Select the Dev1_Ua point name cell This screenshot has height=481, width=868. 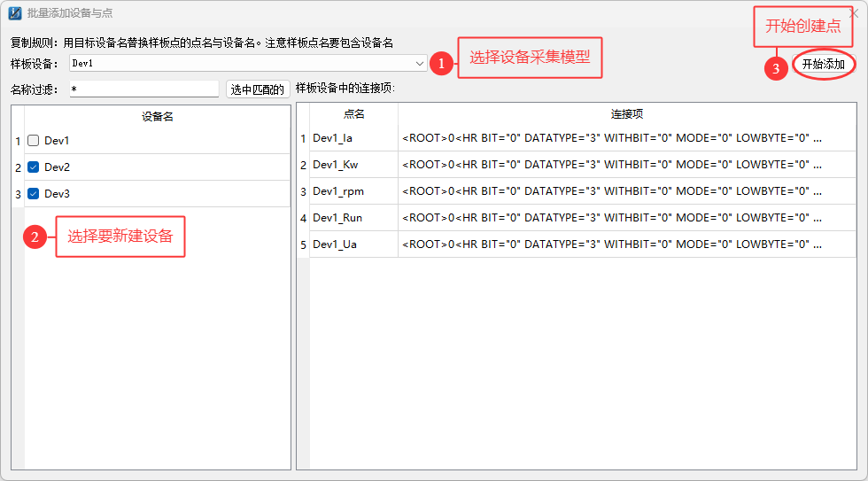click(353, 244)
